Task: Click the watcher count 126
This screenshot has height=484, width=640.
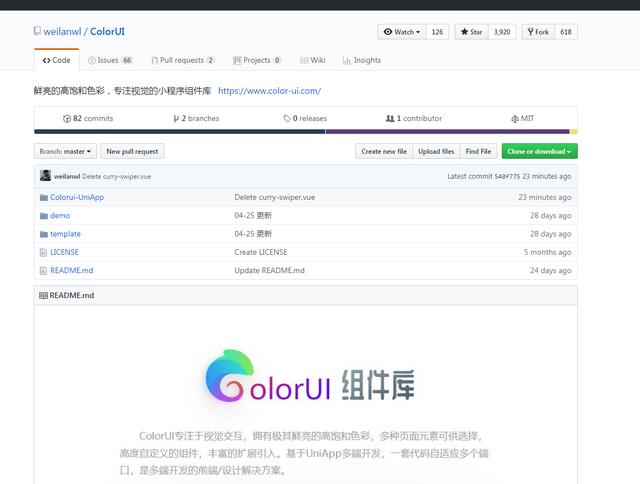Action: (x=437, y=32)
